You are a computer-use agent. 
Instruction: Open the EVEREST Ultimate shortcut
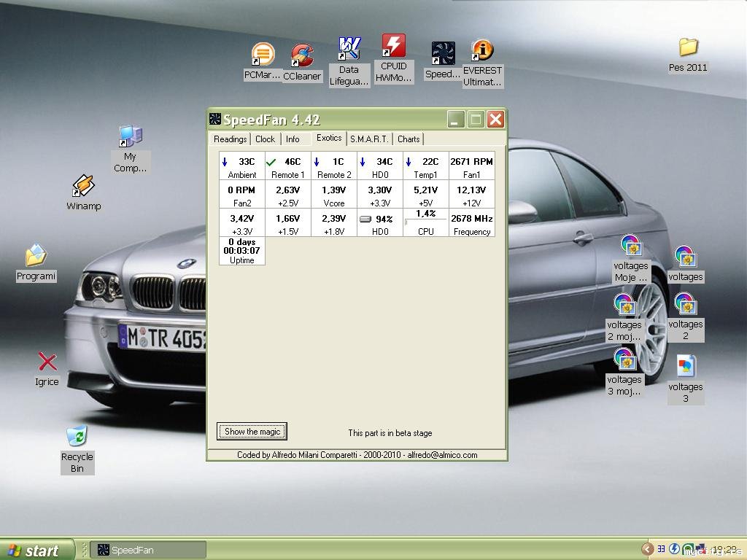point(482,51)
